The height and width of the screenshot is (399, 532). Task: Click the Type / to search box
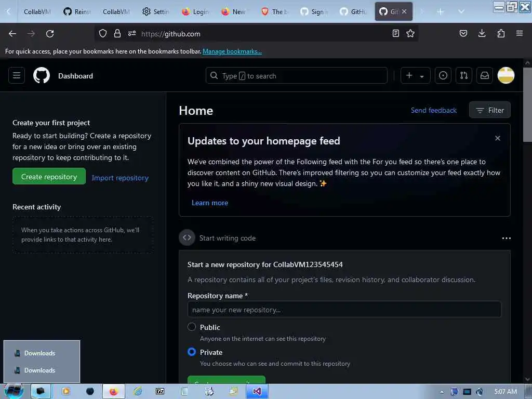point(296,75)
